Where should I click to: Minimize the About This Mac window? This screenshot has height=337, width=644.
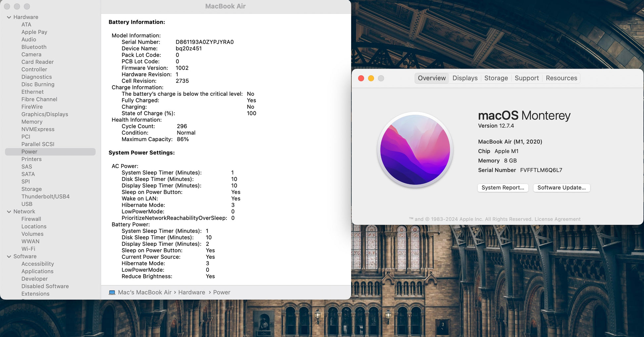tap(371, 78)
